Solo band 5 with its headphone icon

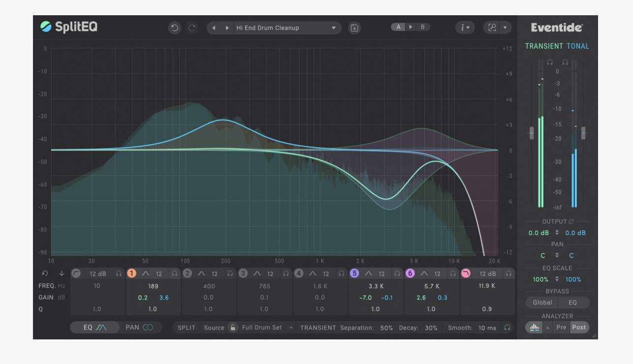point(397,273)
